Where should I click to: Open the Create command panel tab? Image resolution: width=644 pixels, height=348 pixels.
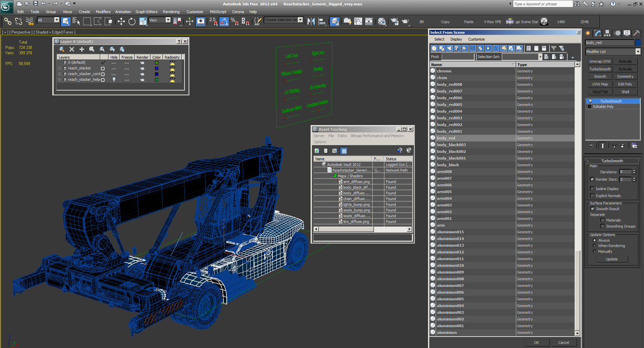pos(588,33)
